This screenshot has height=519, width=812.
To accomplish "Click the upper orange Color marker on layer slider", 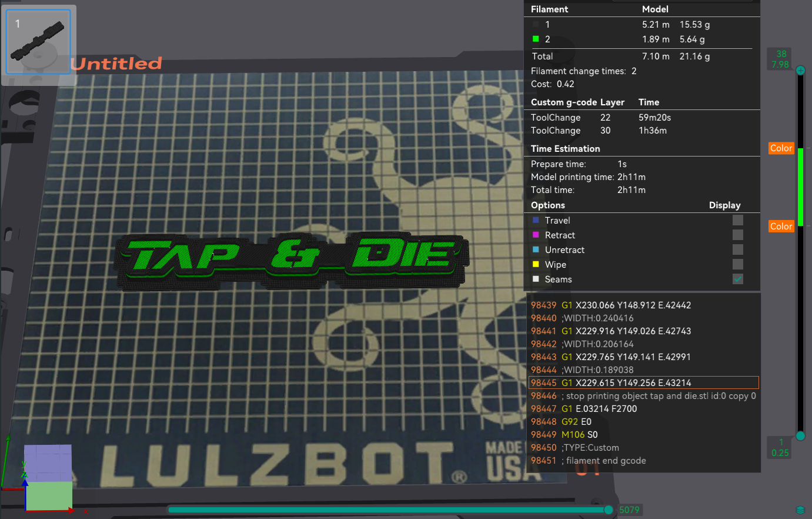I will [x=781, y=148].
